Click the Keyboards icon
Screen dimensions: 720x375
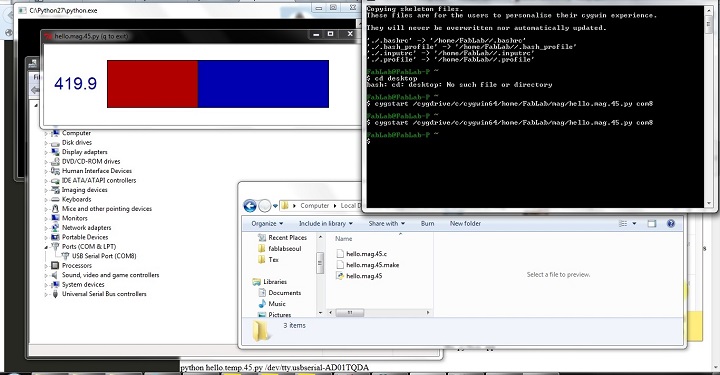[56, 199]
